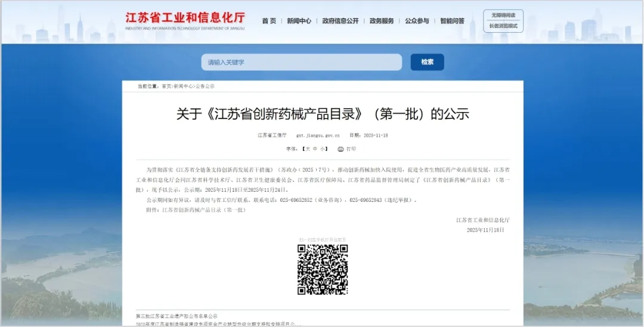Click the QR code image
Viewport: 644px width, 327px height.
click(x=323, y=270)
